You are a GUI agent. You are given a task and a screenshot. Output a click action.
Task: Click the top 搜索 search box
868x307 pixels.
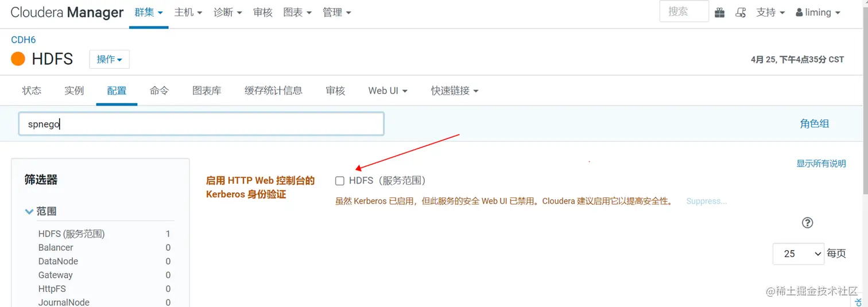point(684,11)
